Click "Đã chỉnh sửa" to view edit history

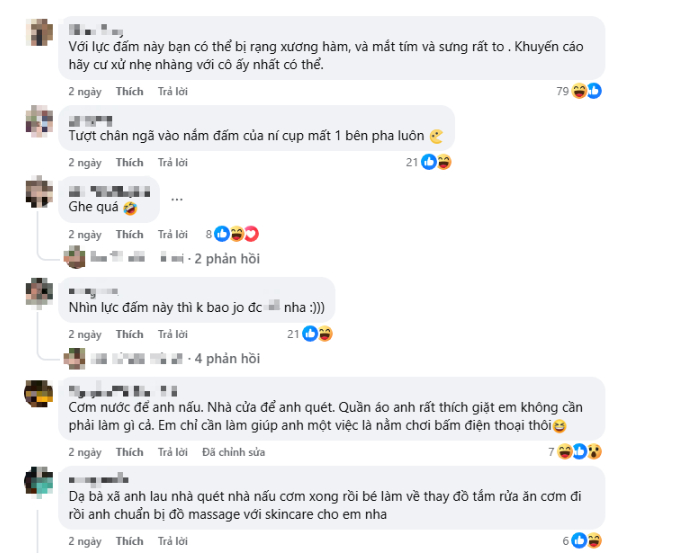point(233,453)
